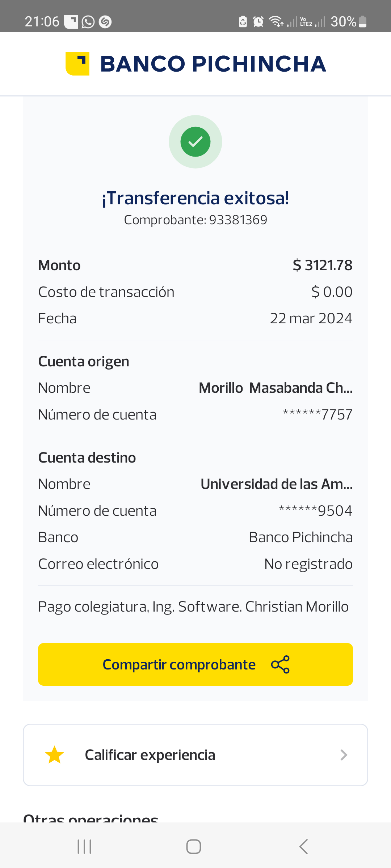Tap the yellow star rating icon
This screenshot has height=868, width=391.
click(x=54, y=755)
